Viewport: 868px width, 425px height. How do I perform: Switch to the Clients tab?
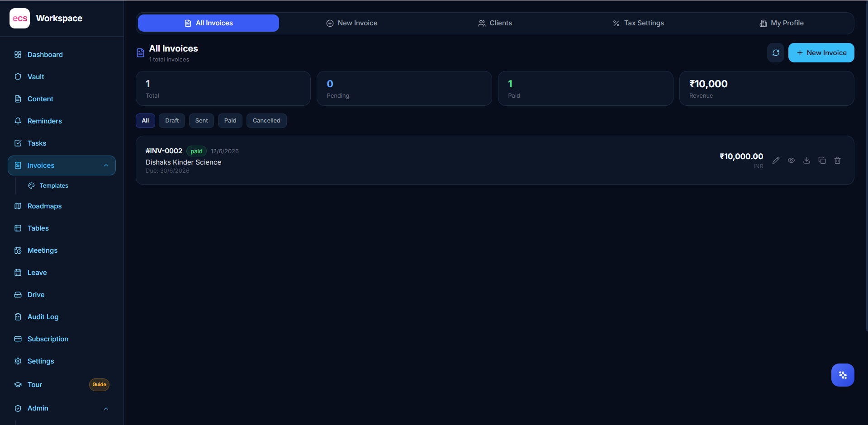click(495, 23)
